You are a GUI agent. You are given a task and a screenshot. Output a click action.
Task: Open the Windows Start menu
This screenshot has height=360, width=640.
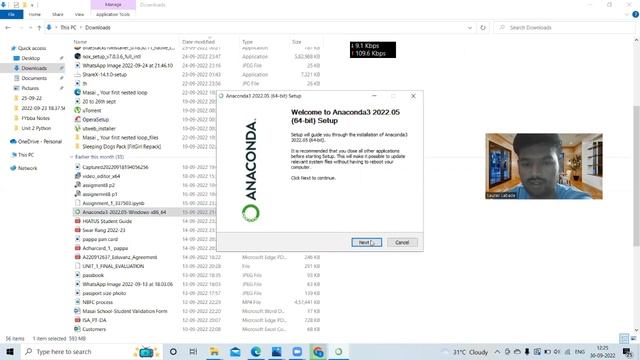click(x=10, y=351)
